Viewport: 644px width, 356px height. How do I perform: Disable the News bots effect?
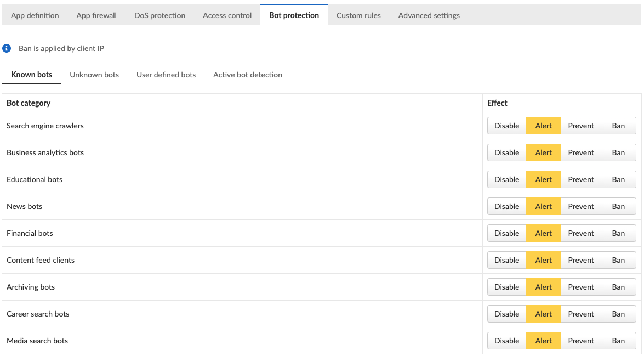pyautogui.click(x=506, y=206)
